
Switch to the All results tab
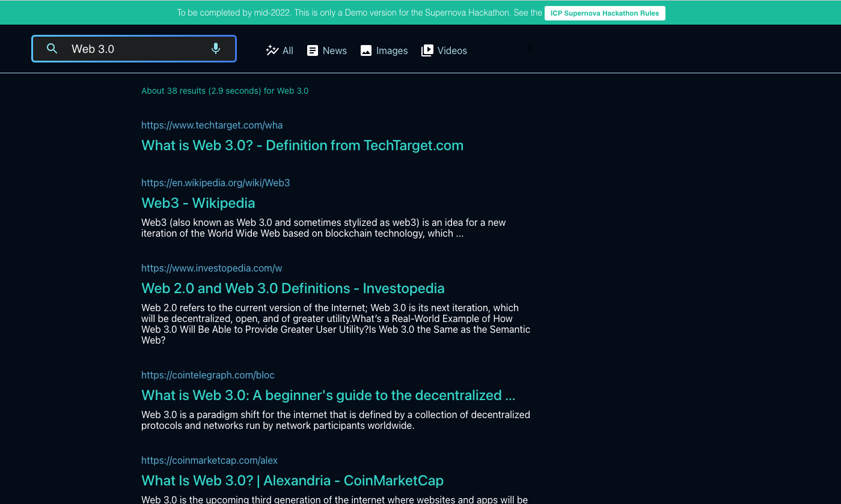pos(280,50)
